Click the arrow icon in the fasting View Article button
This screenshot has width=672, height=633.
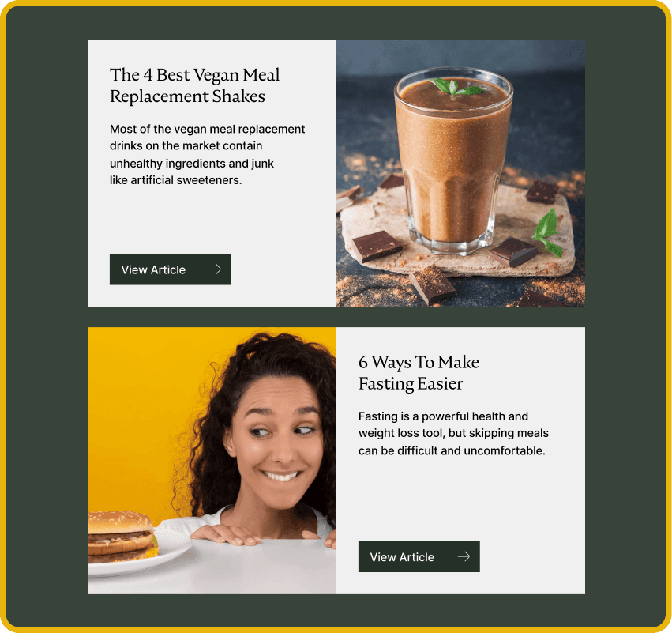point(464,556)
